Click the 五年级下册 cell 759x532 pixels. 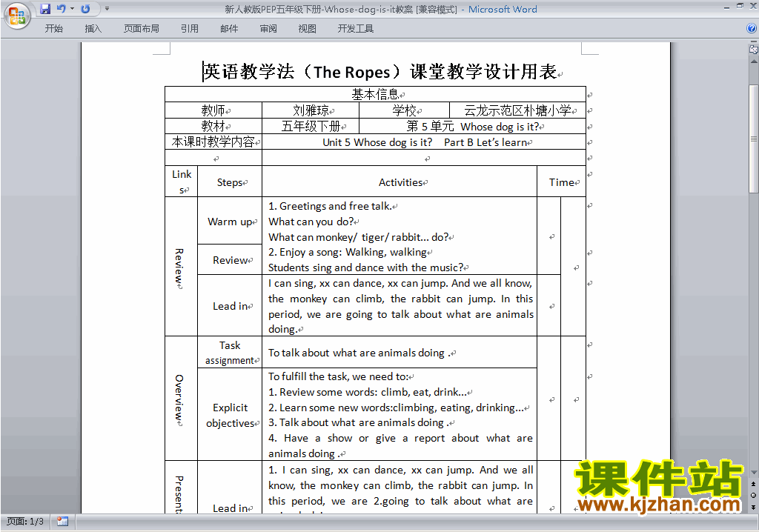click(311, 127)
